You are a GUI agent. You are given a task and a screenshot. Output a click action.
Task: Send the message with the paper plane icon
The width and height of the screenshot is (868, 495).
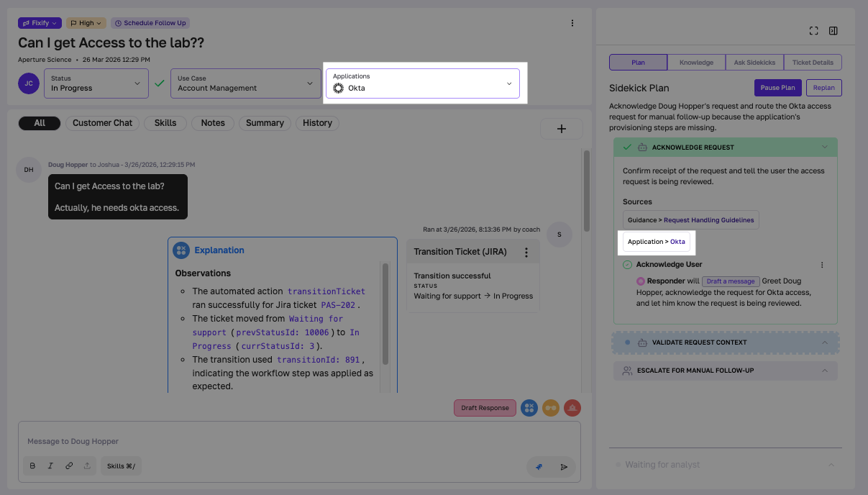pos(564,466)
